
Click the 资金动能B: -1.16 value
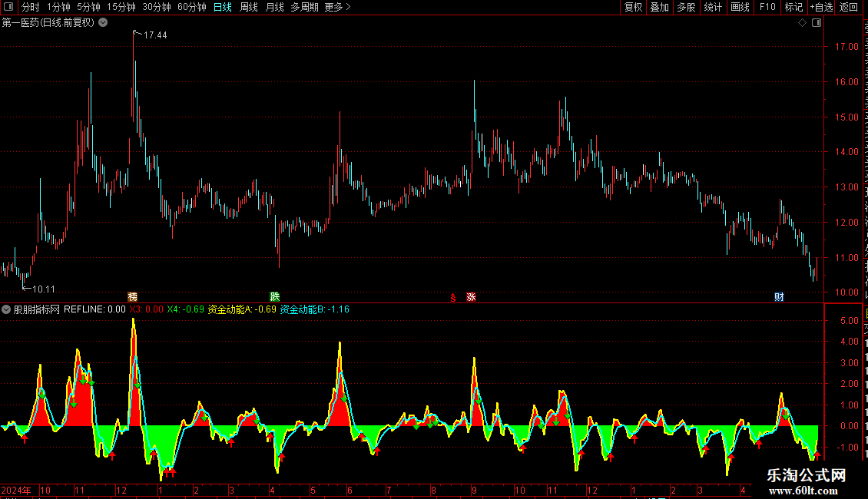(x=314, y=309)
